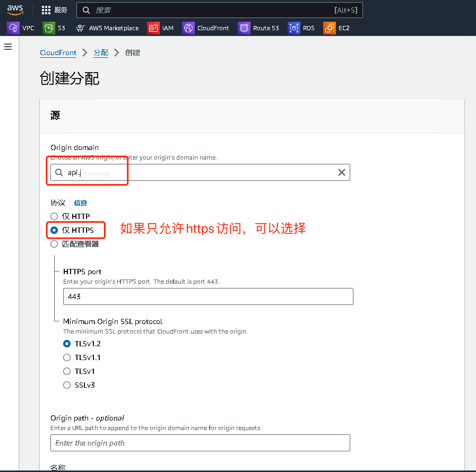Click the Origin path - optional label

click(87, 418)
